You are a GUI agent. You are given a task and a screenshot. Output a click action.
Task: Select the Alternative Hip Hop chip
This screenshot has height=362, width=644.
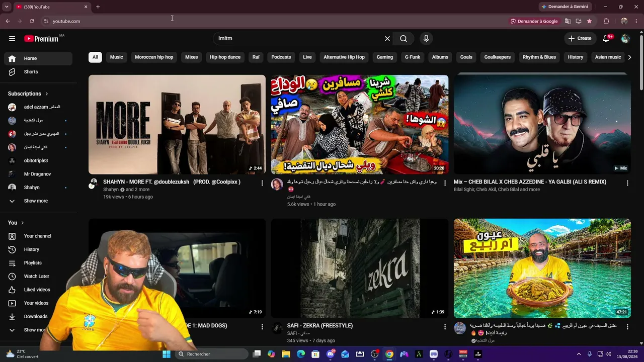click(x=344, y=57)
